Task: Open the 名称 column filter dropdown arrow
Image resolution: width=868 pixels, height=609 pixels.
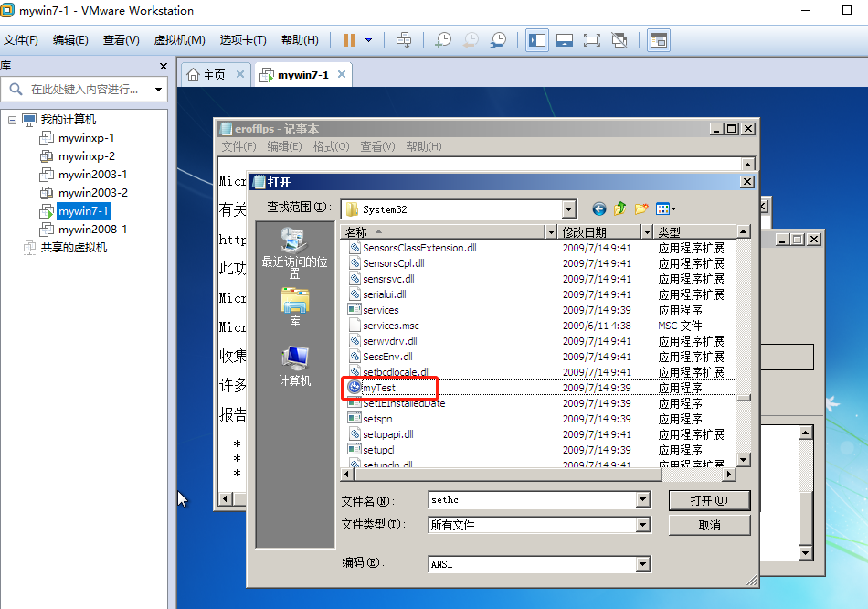Action: click(551, 231)
